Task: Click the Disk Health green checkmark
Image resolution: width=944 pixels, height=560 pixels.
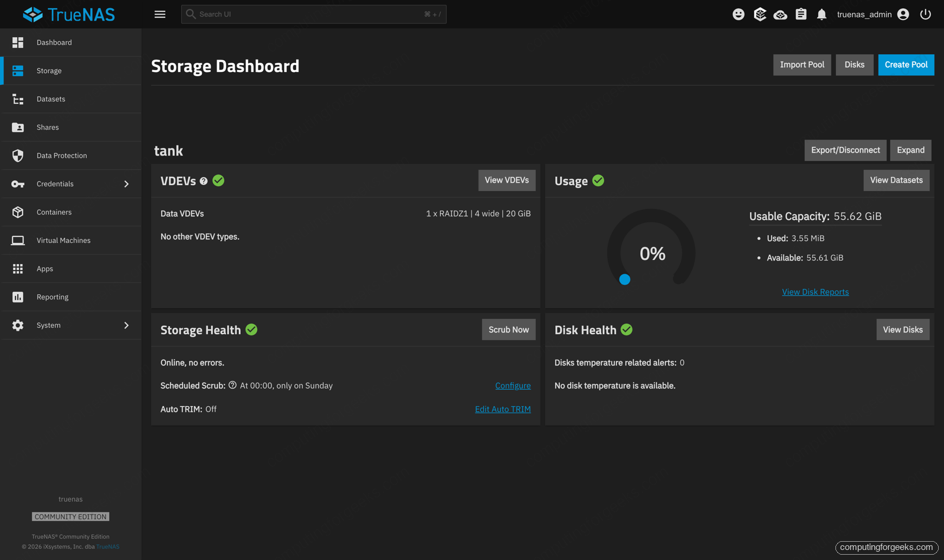Action: click(627, 330)
